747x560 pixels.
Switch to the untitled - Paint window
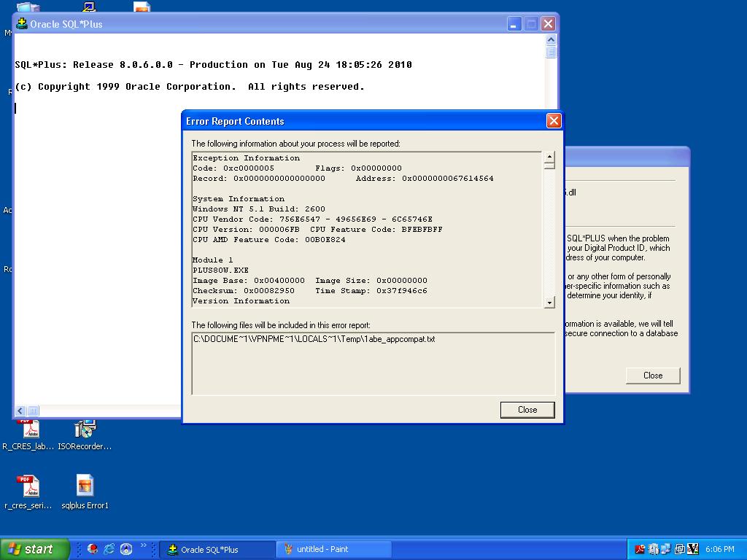click(x=333, y=549)
